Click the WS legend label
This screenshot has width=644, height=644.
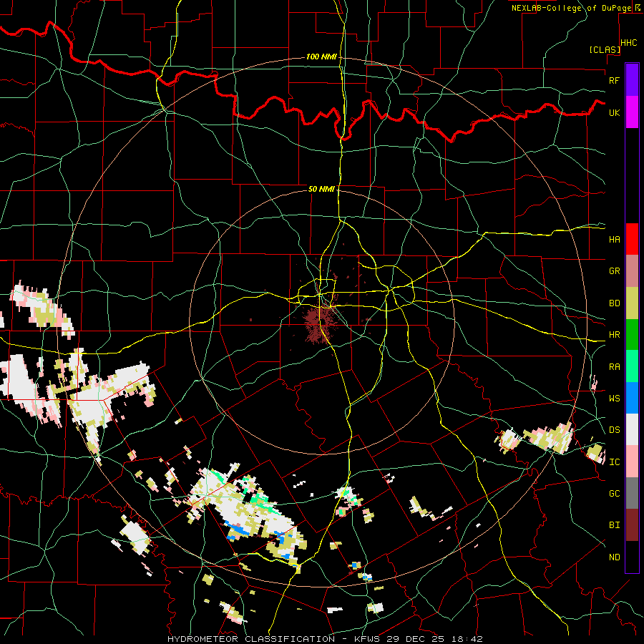click(x=614, y=399)
